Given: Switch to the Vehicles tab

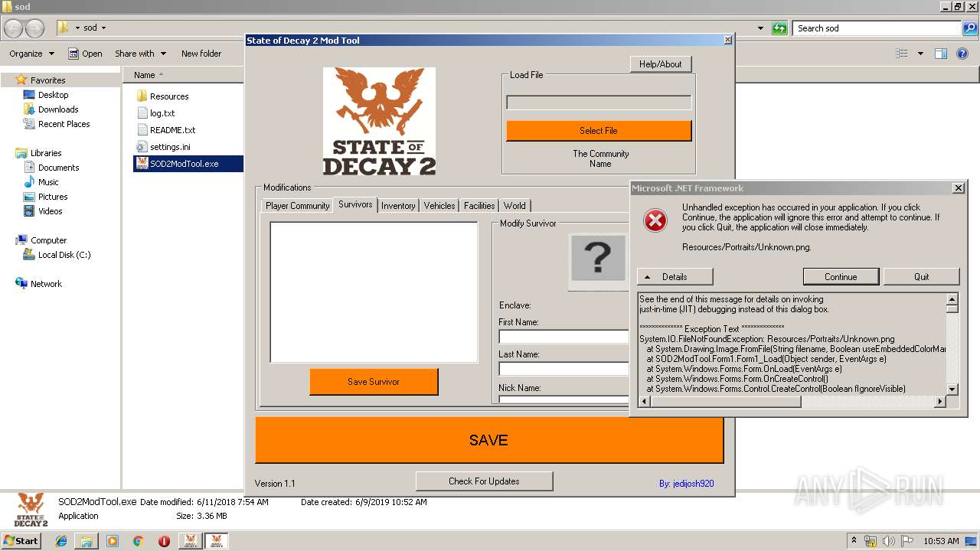Looking at the screenshot, I should (x=439, y=206).
